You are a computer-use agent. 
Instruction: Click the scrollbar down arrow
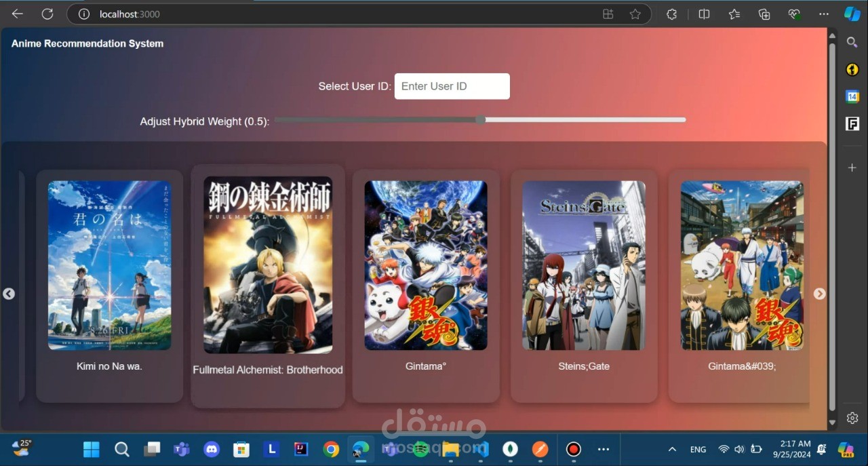pos(832,423)
